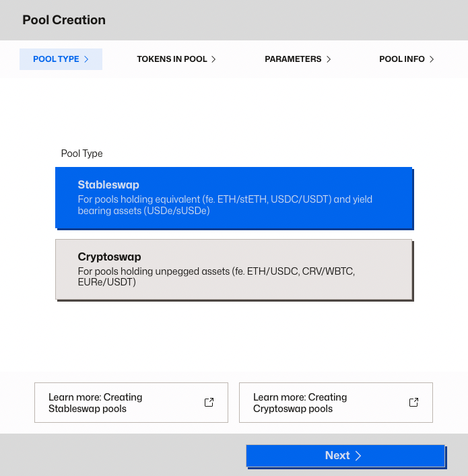Click chevron icon beside TOKENS IN POOL

213,59
